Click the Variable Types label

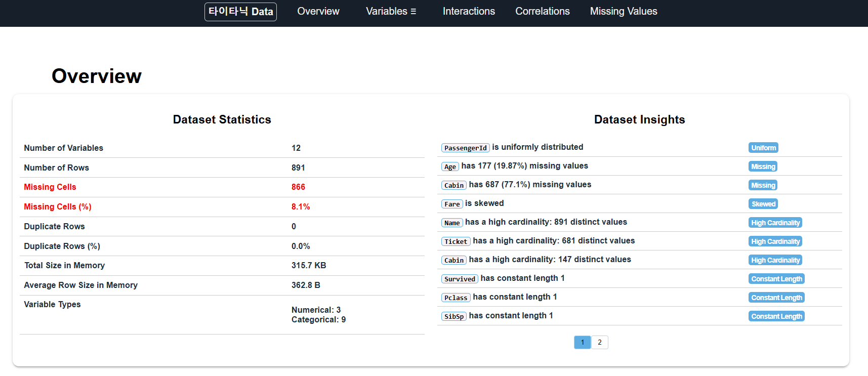pyautogui.click(x=52, y=305)
